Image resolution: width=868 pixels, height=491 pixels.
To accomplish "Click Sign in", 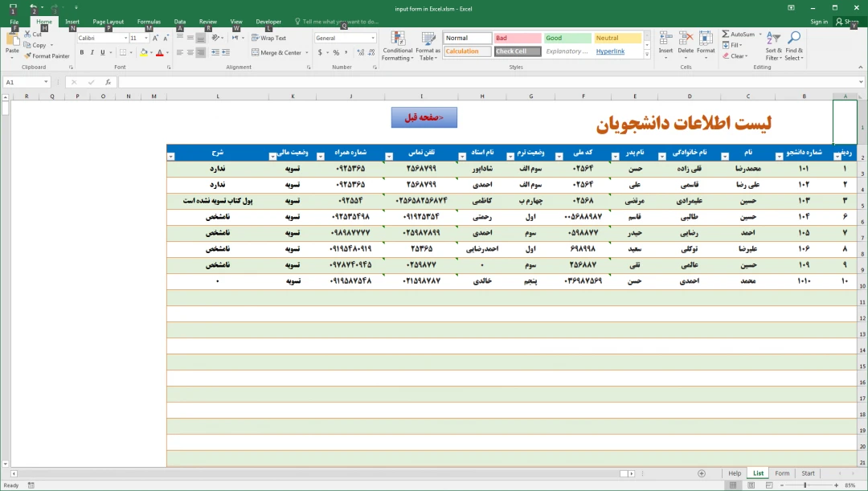I will point(819,22).
